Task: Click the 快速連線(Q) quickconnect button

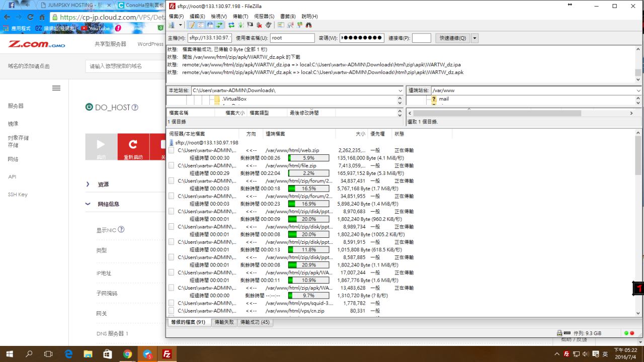Action: click(x=452, y=38)
